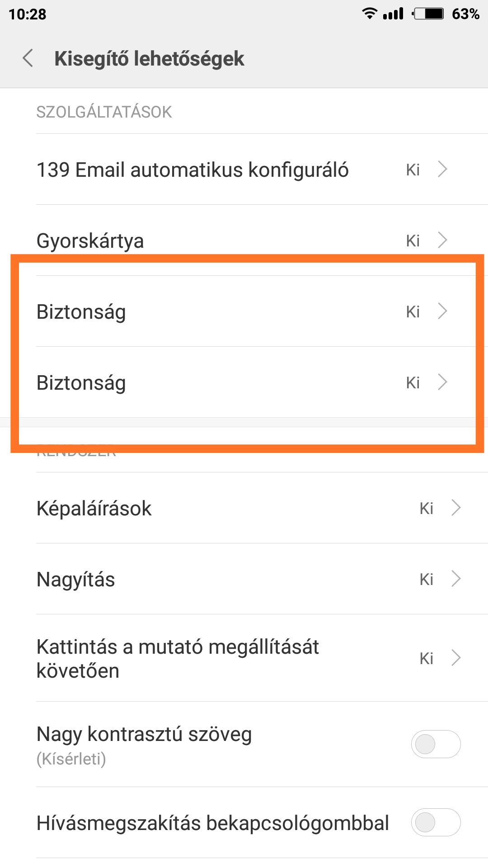Viewport: 488px width, 868px height.
Task: Tap chevron beside 139 Email automatikus konfiguráló
Action: tap(443, 170)
